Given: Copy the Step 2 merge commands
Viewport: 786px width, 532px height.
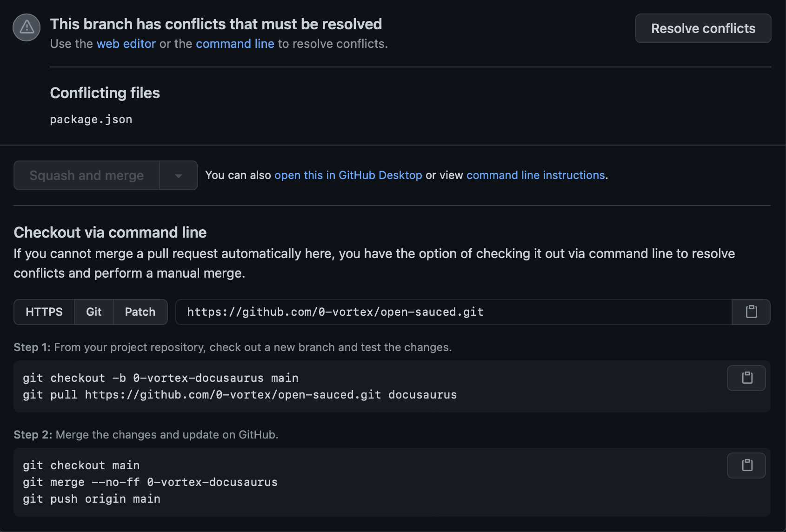Looking at the screenshot, I should (746, 465).
